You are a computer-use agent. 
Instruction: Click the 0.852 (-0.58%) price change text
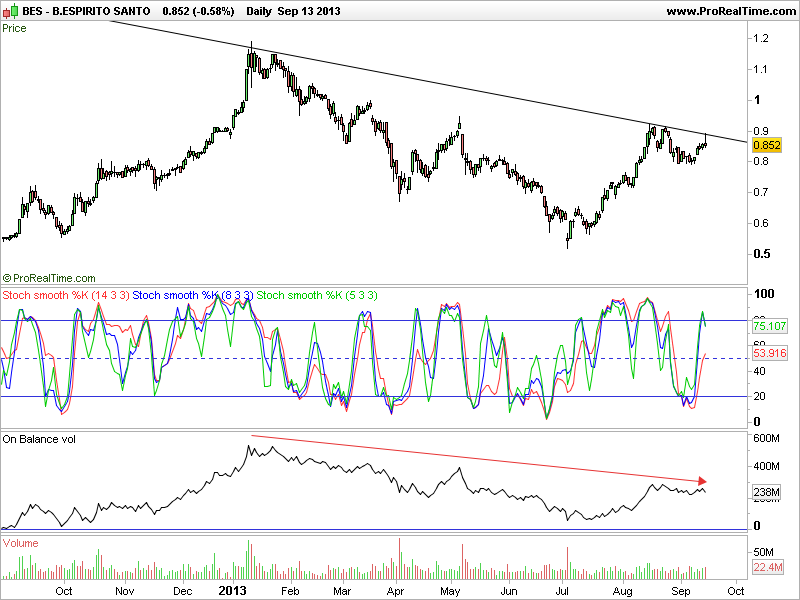[198, 11]
